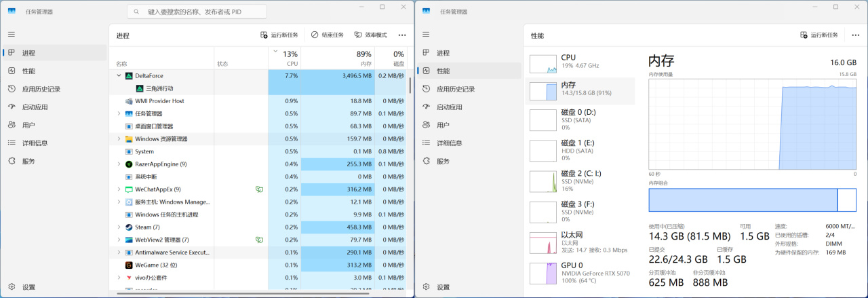Screen dimensions: 868x298
Task: Expand the Antimalware Service Executable row
Action: tap(119, 253)
